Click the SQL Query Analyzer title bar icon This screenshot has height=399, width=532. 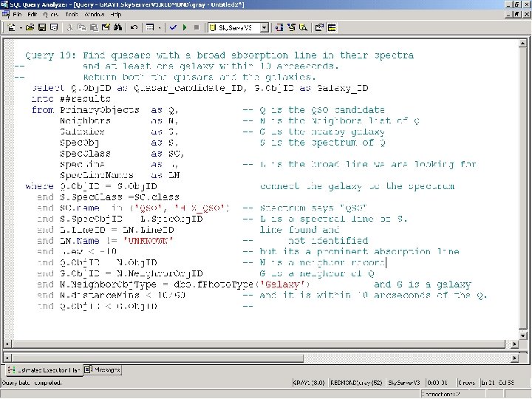[4, 4]
